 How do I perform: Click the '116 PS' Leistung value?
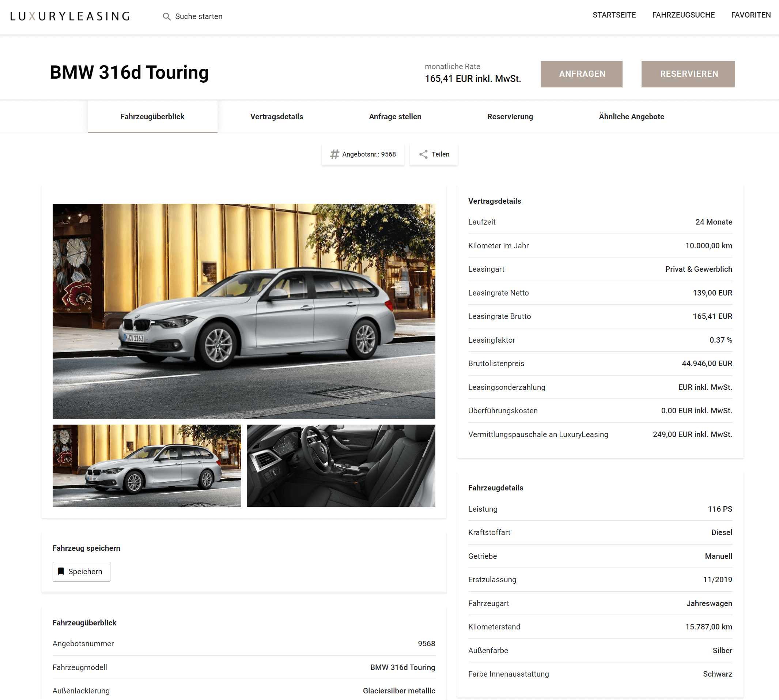[x=720, y=509]
